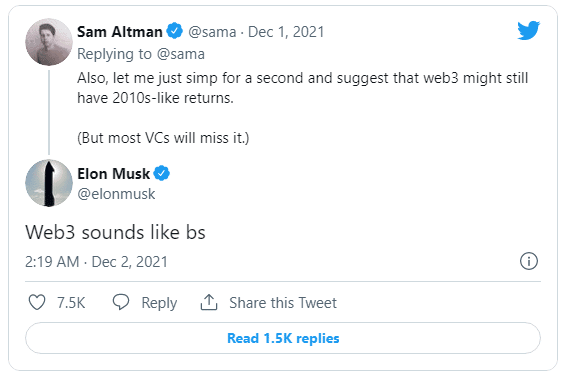Click Read 1.5K replies button

click(x=283, y=338)
